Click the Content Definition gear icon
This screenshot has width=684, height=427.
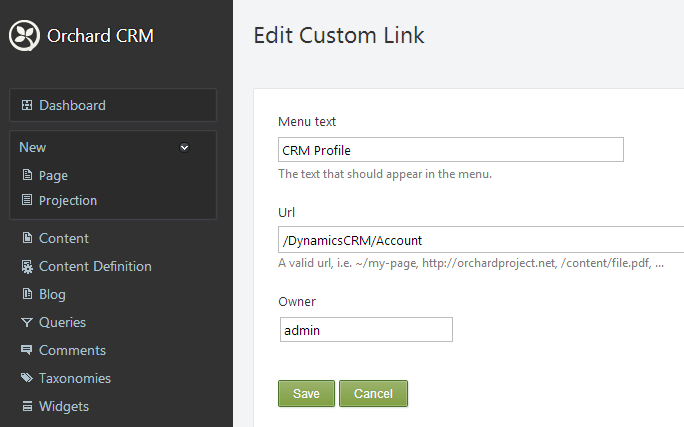[x=27, y=266]
